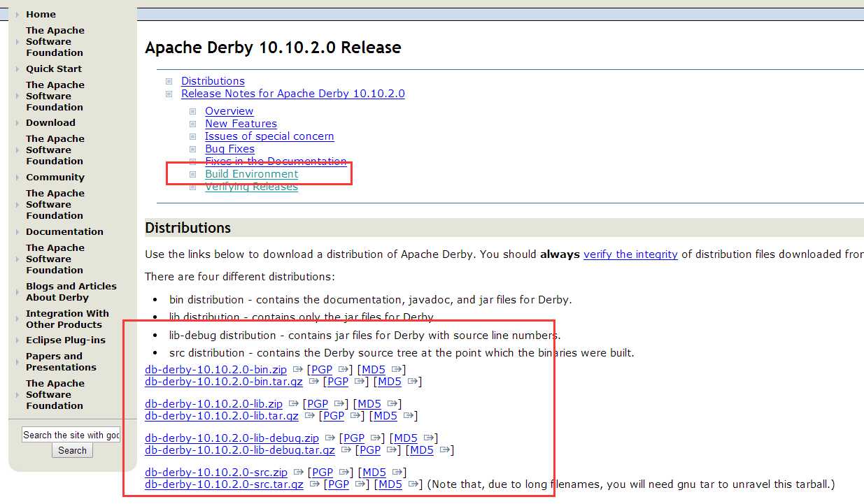Image resolution: width=864 pixels, height=504 pixels.
Task: Open the Build Environment link
Action: point(251,174)
